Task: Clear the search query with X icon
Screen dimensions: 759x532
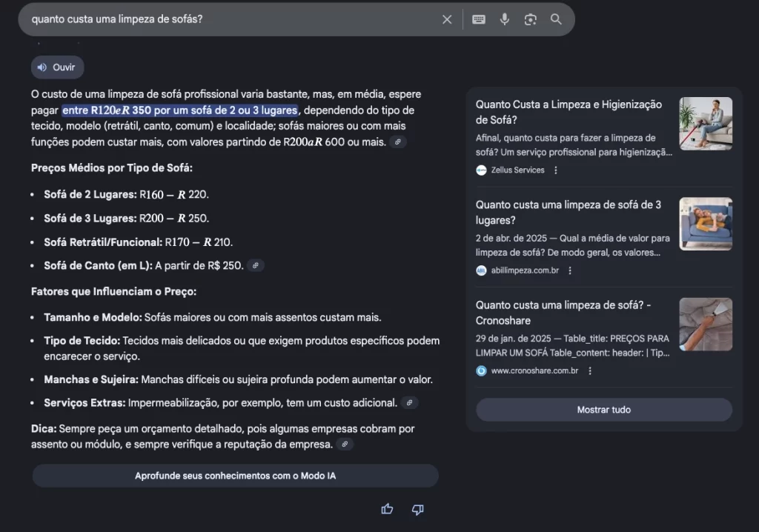Action: [x=447, y=19]
